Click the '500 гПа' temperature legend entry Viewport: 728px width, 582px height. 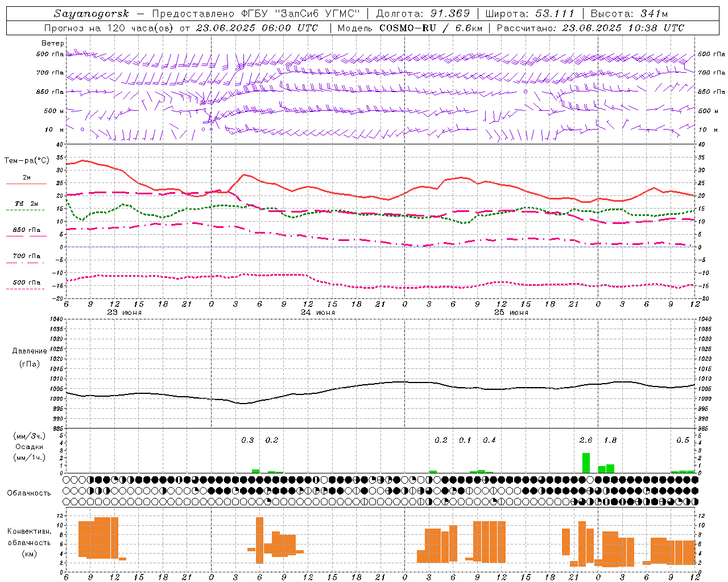point(26,282)
